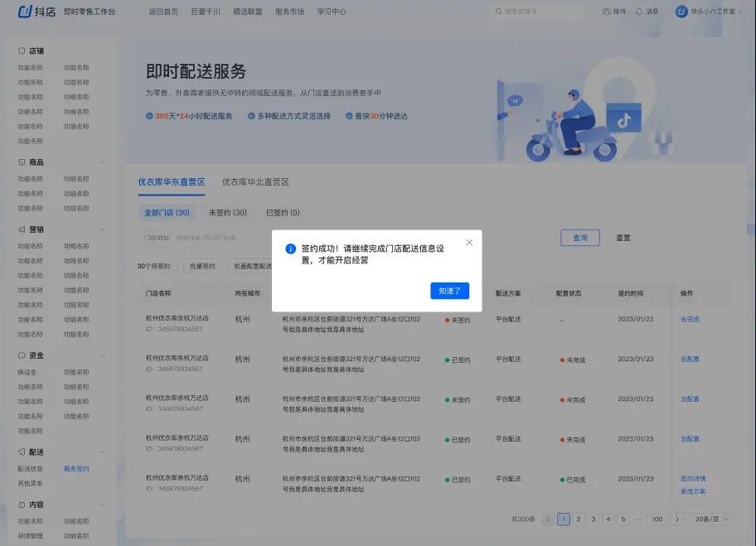Open the 接待 reception icon

click(606, 11)
